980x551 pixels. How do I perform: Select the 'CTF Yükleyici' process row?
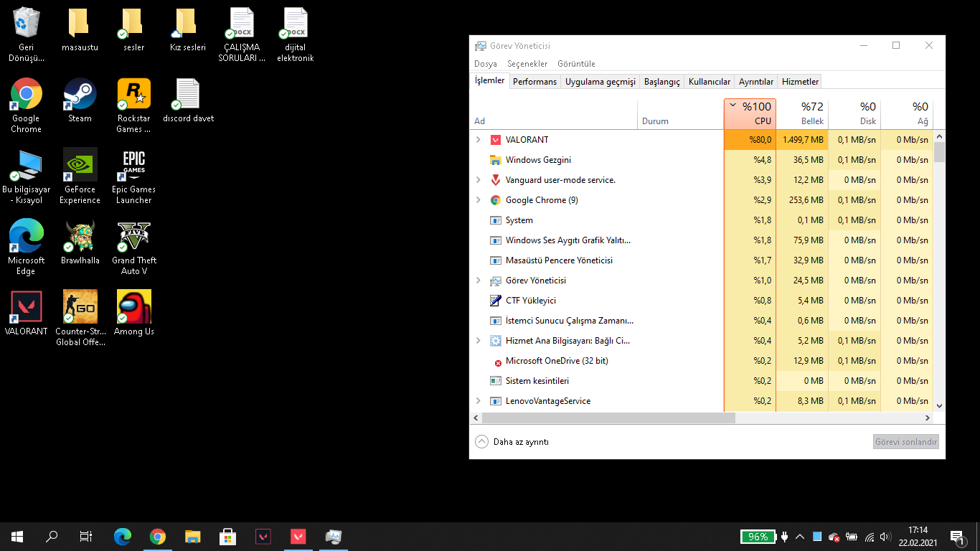pos(702,301)
